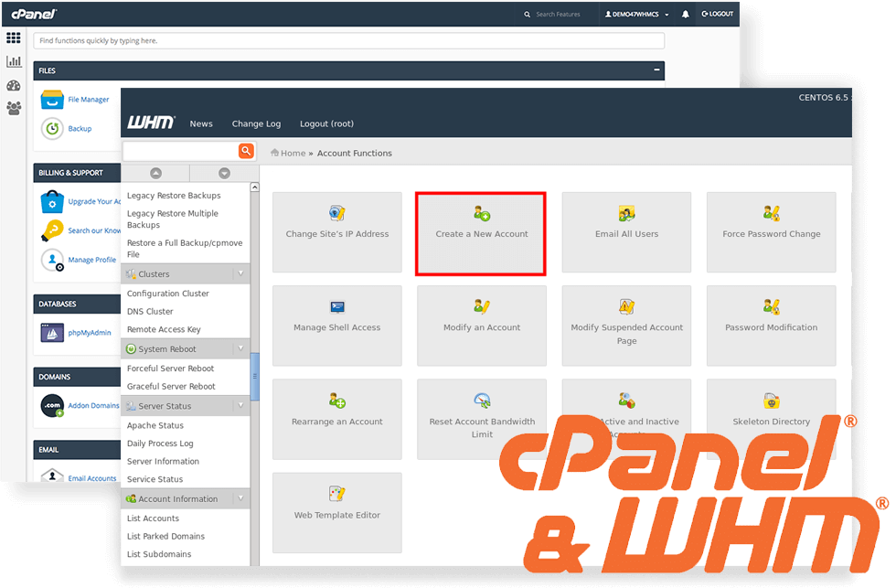Click the WHM sidebar expand-all down arrow
896x588 pixels.
pyautogui.click(x=225, y=173)
